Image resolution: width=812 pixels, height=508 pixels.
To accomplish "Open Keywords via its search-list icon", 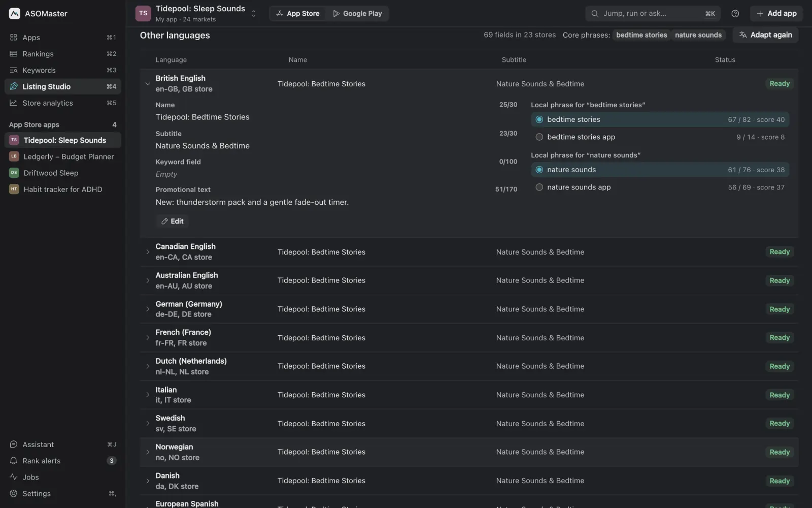I will pos(14,70).
